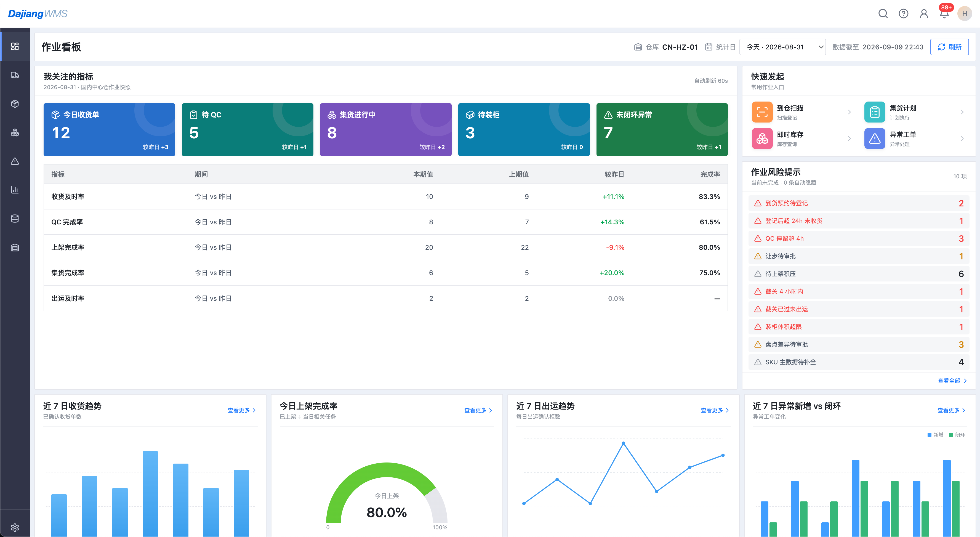Open the 待装柜 metric card
980x537 pixels.
coord(524,129)
